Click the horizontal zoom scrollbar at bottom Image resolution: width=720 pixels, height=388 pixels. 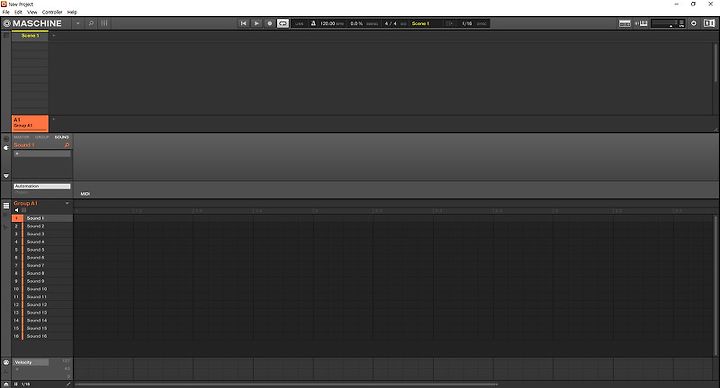pyautogui.click(x=287, y=384)
